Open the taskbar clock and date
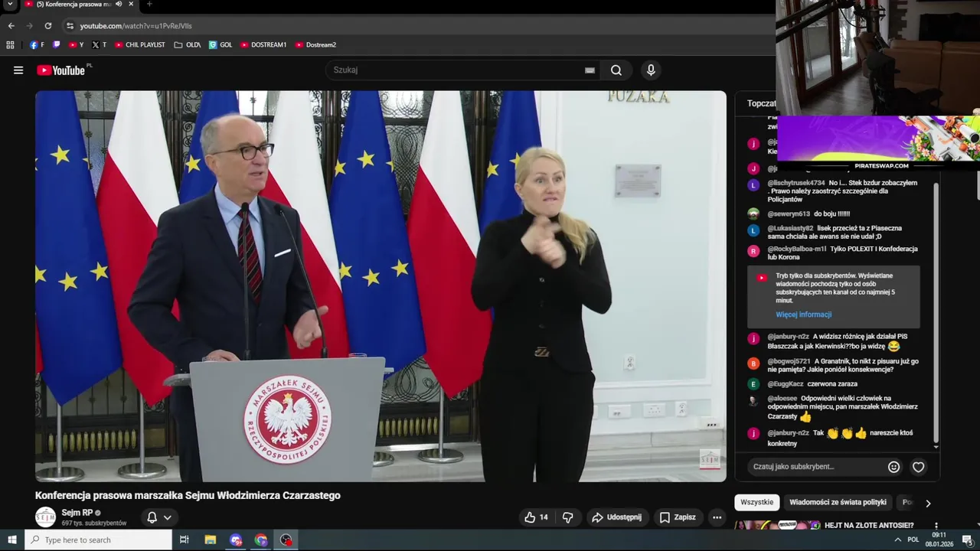Viewport: 980px width, 551px height. tap(939, 540)
